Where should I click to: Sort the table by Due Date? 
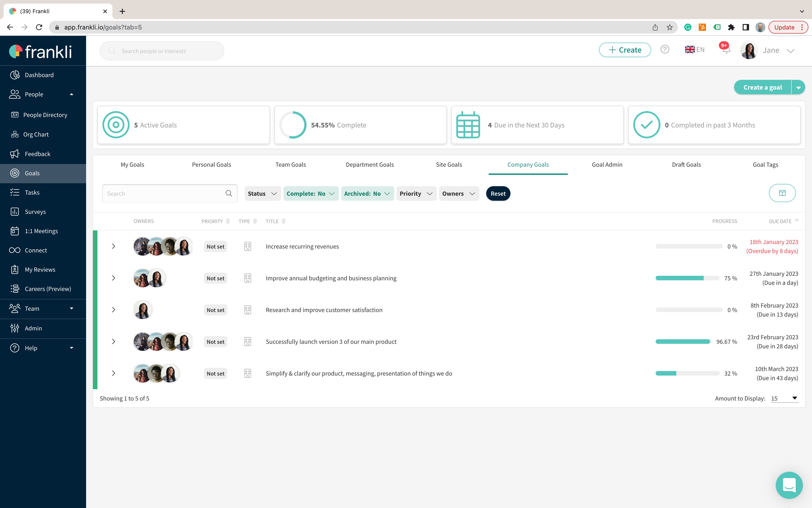[x=783, y=221]
